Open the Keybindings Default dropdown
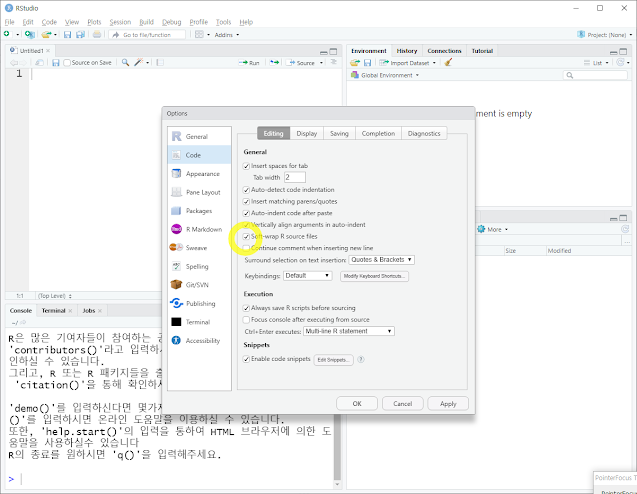This screenshot has height=494, width=637. click(x=308, y=276)
